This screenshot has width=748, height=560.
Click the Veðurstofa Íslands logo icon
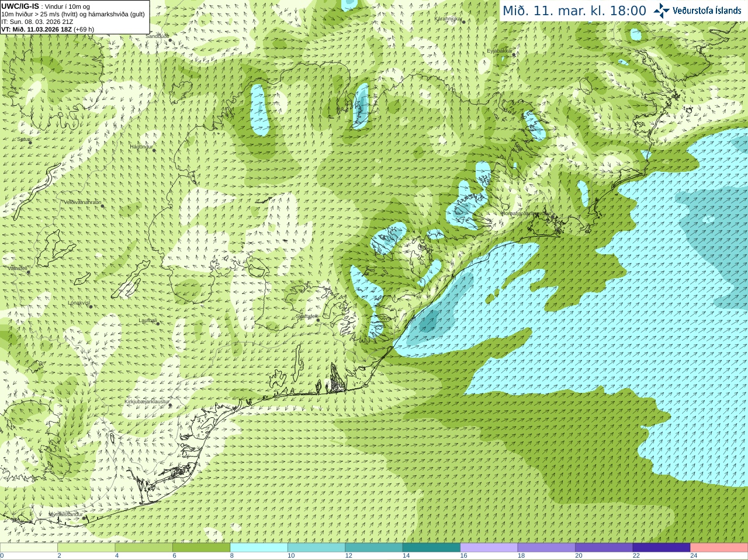tap(662, 11)
